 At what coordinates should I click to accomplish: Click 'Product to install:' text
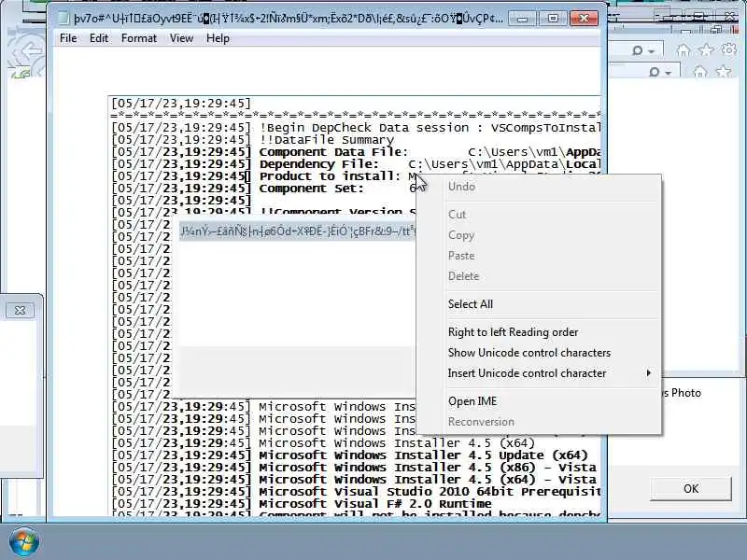(x=330, y=176)
